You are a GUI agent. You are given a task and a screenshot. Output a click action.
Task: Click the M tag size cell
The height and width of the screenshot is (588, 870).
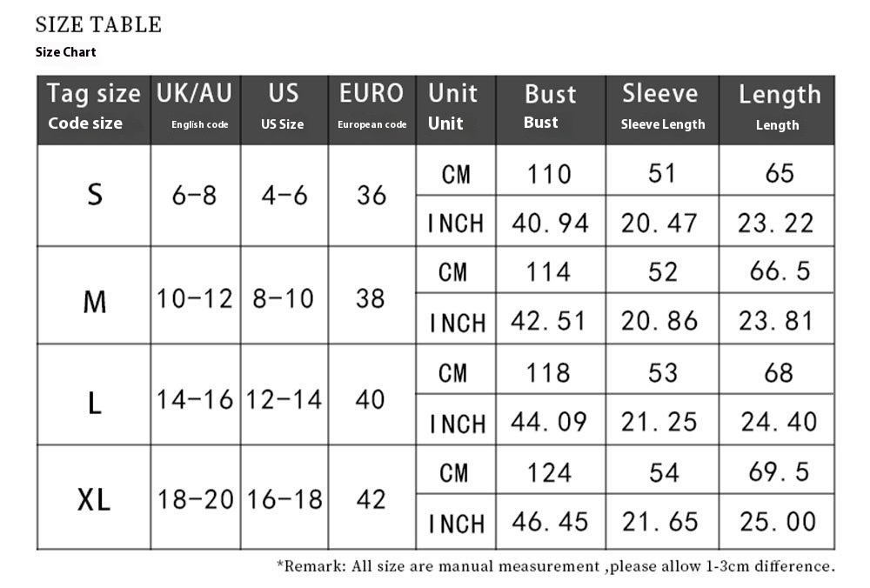point(94,295)
